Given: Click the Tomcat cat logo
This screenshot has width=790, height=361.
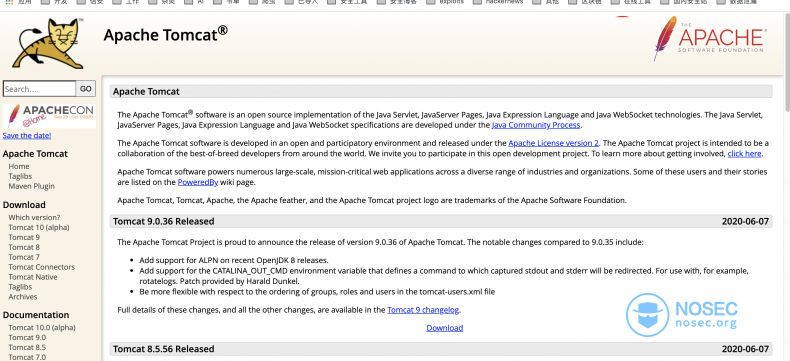Looking at the screenshot, I should pos(48,43).
